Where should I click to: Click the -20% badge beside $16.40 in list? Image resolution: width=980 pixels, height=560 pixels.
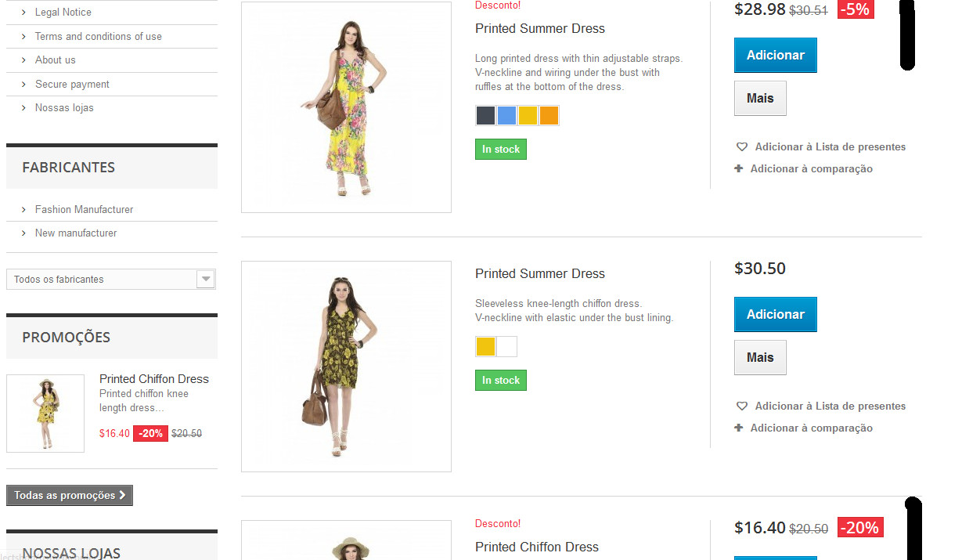point(860,528)
